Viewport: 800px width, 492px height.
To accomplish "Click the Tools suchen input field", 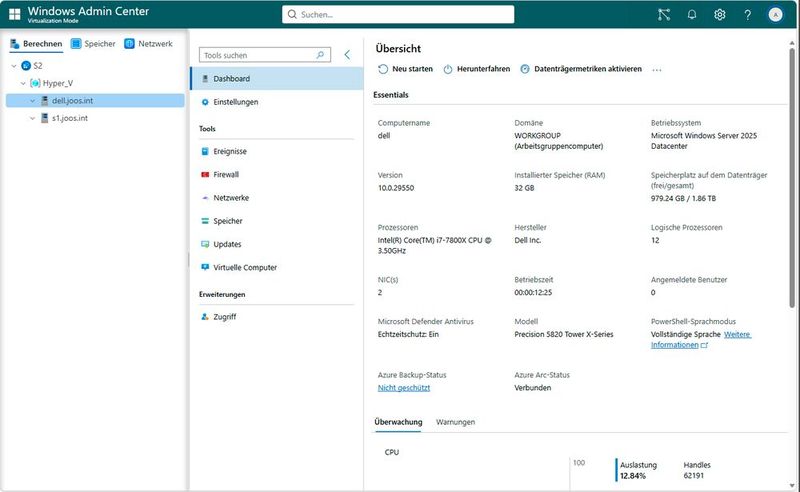I will pyautogui.click(x=265, y=55).
